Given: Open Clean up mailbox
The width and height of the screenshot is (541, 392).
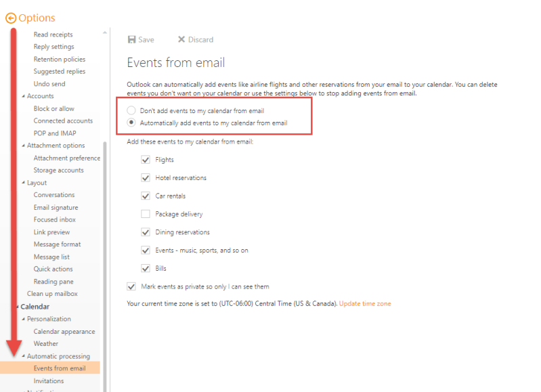Looking at the screenshot, I should pos(52,294).
